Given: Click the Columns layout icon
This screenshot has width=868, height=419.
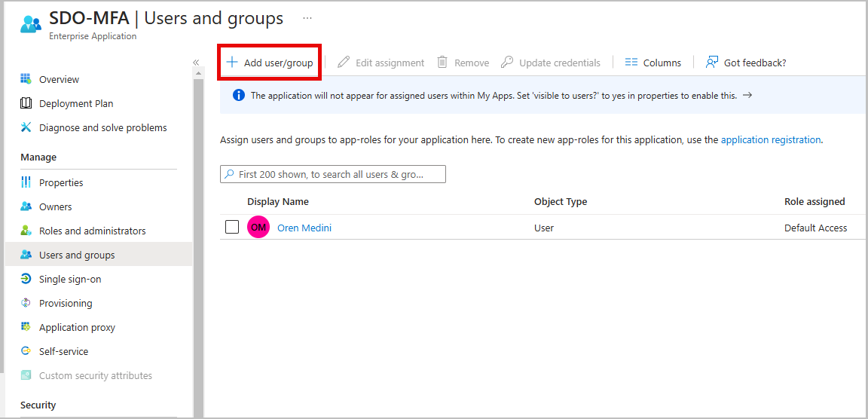Looking at the screenshot, I should click(x=631, y=63).
